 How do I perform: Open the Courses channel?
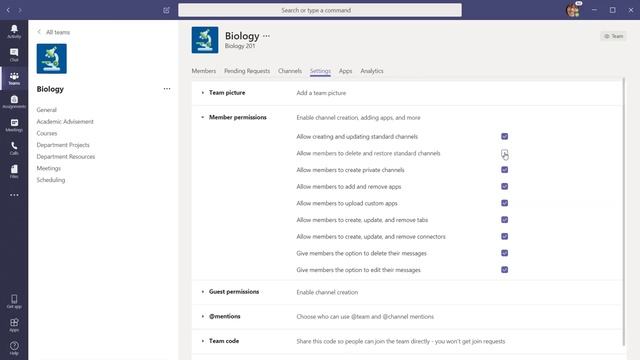pyautogui.click(x=47, y=133)
